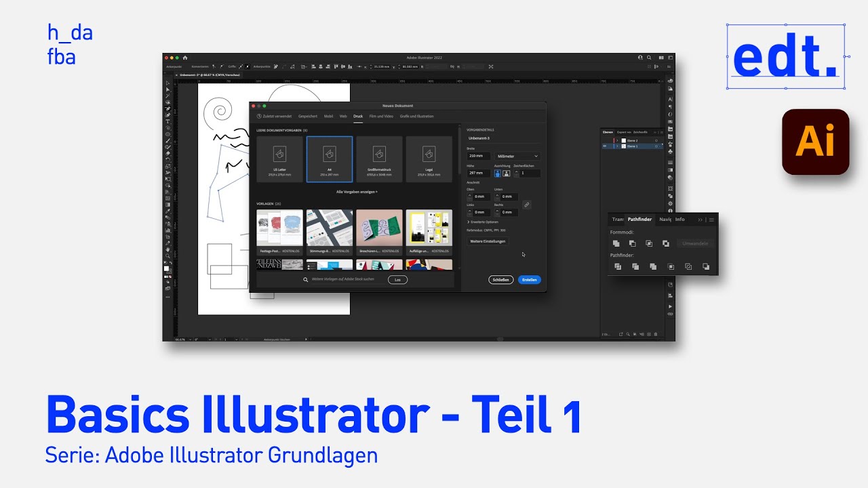
Task: Switch to the Web tab
Action: (343, 117)
